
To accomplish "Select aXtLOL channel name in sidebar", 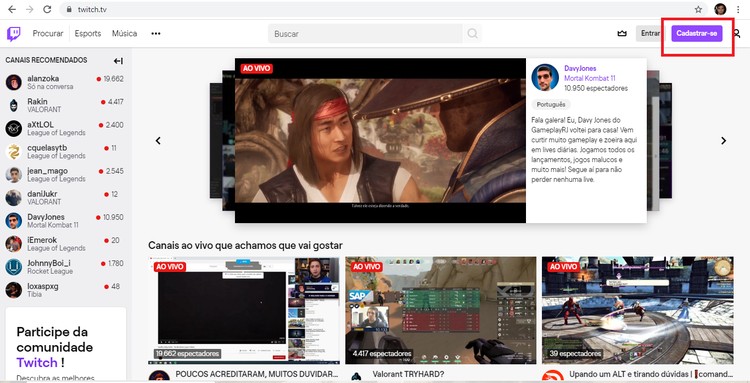I will 40,124.
